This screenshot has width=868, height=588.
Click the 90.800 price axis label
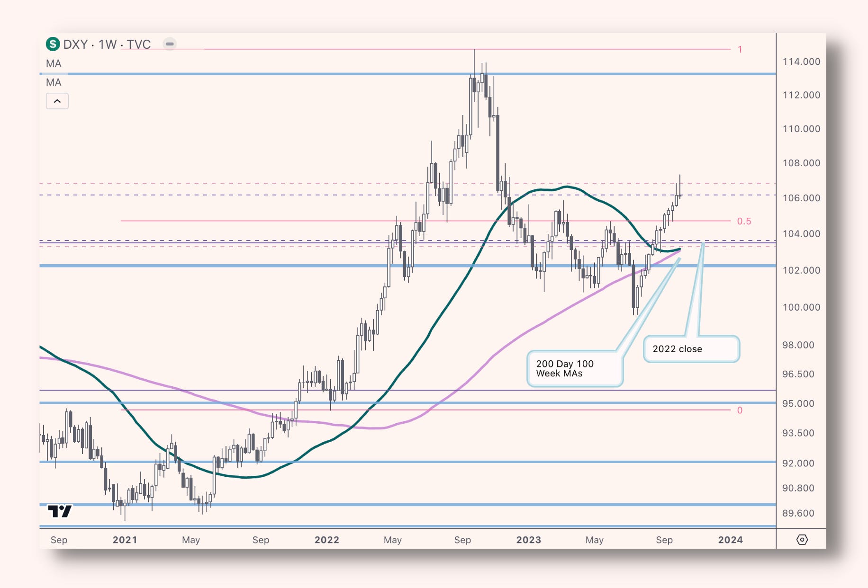[x=798, y=488]
